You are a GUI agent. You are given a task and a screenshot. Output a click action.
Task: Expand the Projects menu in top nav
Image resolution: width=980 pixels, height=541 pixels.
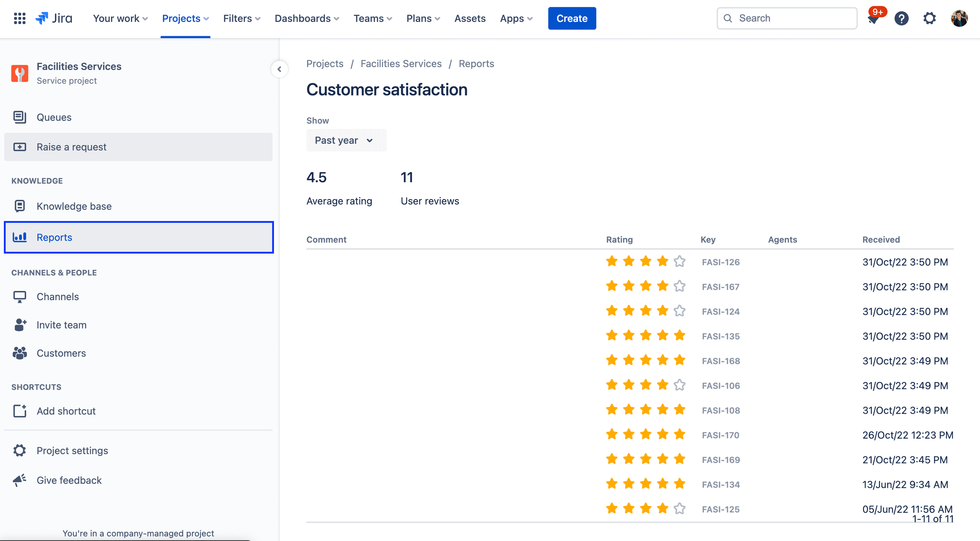[x=185, y=18]
